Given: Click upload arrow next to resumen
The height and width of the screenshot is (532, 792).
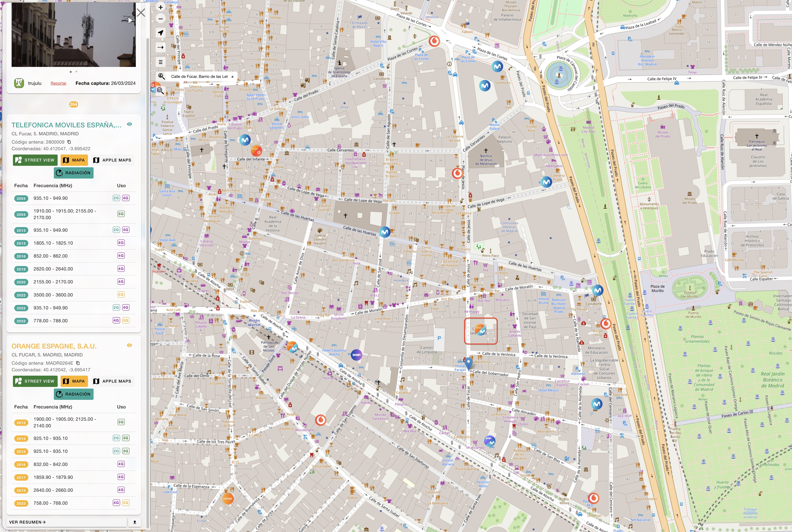Looking at the screenshot, I should click(x=135, y=522).
